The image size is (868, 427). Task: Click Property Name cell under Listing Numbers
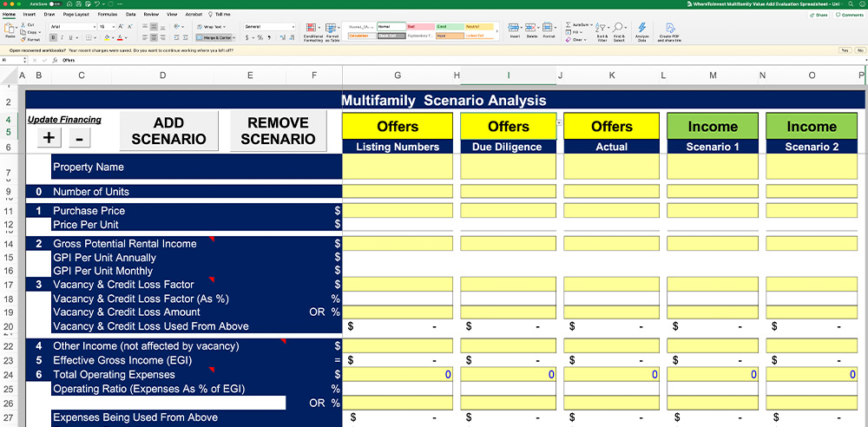pyautogui.click(x=398, y=167)
